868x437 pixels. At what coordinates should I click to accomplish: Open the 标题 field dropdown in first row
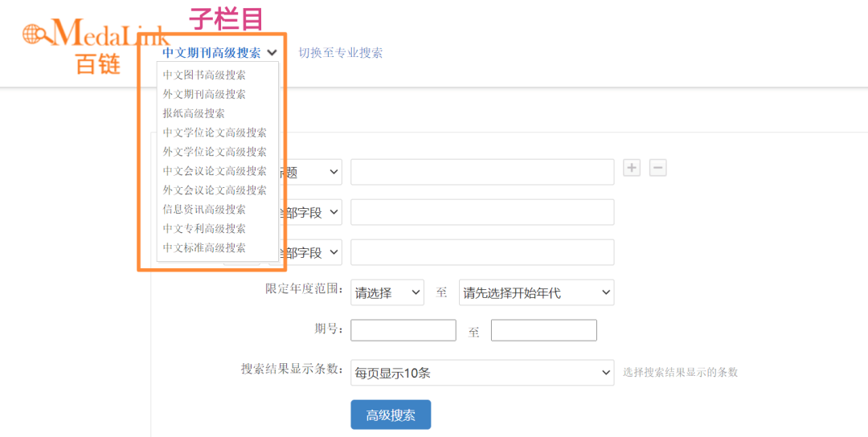click(310, 172)
